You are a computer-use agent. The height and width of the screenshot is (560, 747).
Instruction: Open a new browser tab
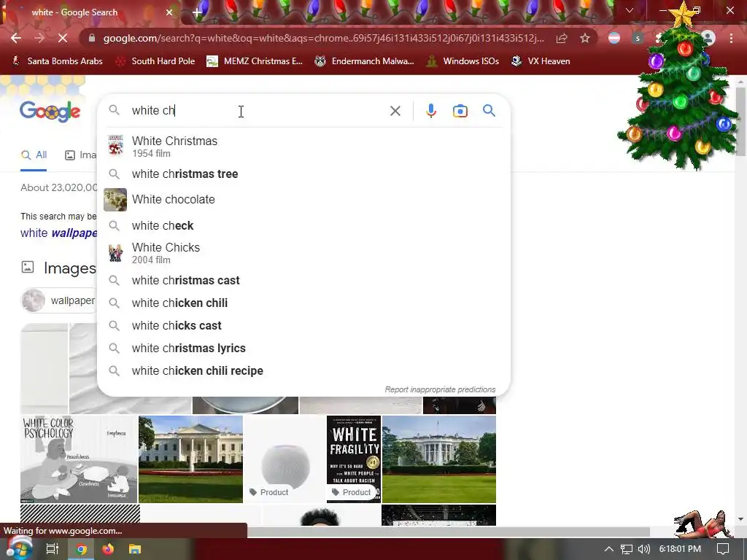[x=197, y=13]
